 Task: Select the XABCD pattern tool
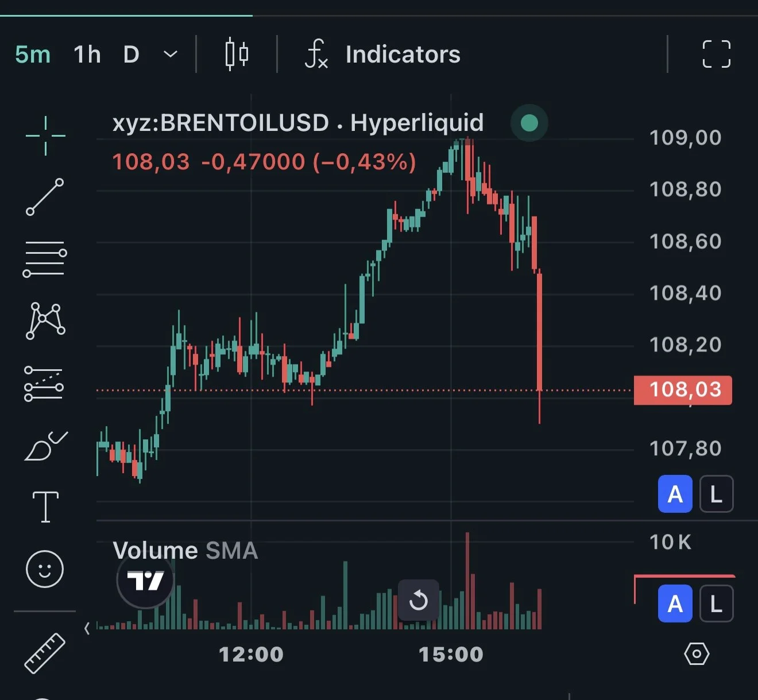[x=45, y=320]
